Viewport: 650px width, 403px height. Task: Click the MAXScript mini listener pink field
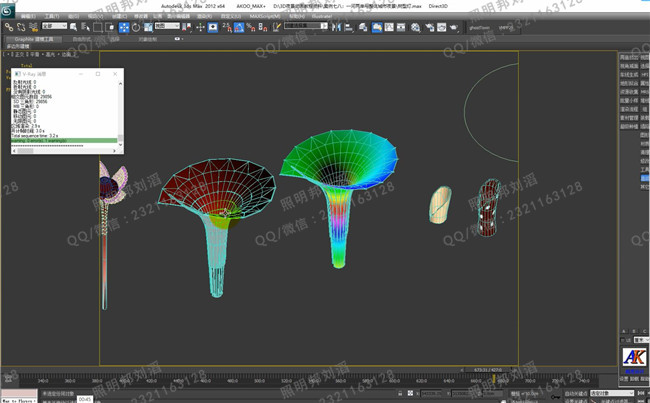tap(19, 393)
